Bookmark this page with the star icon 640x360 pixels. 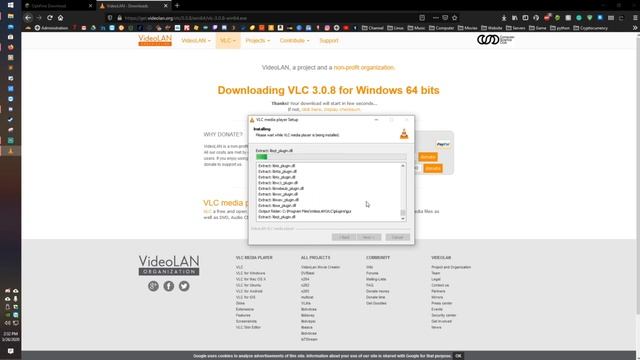click(455, 18)
